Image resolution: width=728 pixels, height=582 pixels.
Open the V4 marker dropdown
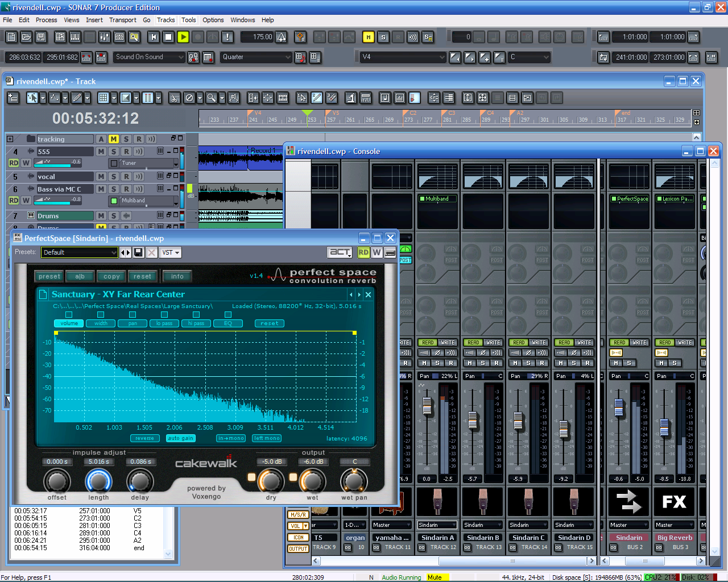403,57
